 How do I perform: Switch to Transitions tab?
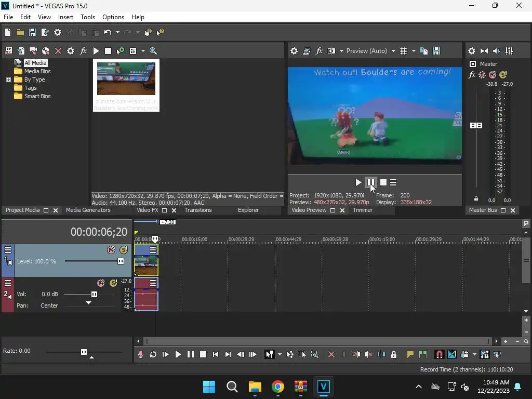198,210
